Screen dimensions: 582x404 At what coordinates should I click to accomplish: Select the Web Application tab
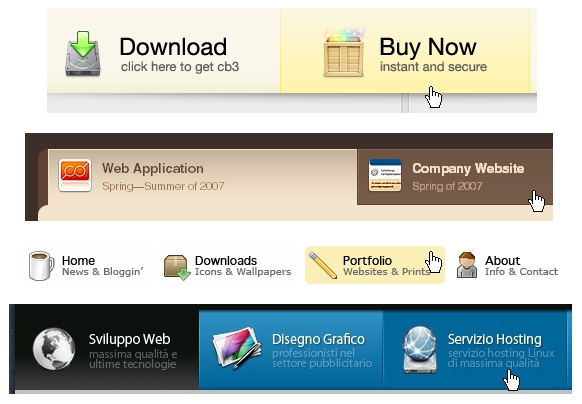click(202, 177)
